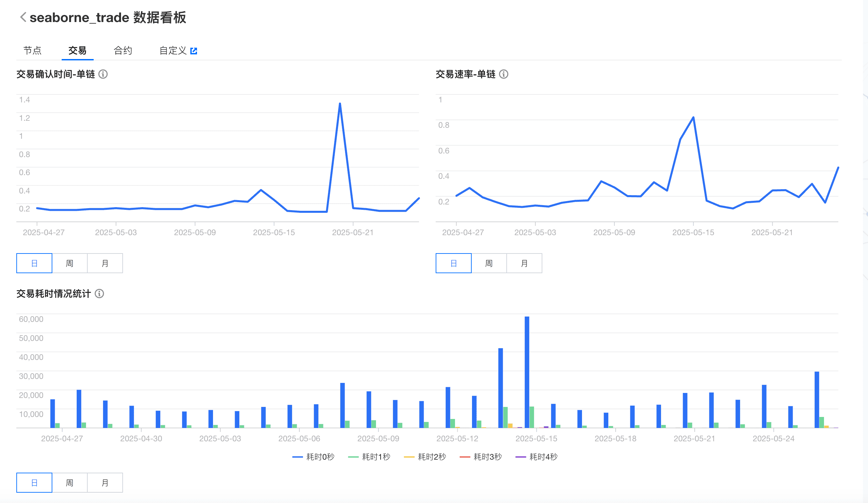Open the 自定义 tab link
Screen dimensions: 868x503
click(x=173, y=51)
